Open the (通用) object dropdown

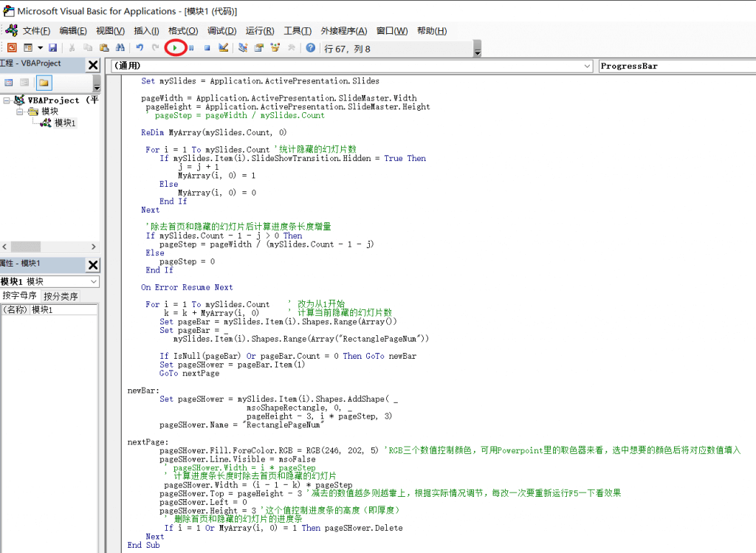point(587,66)
